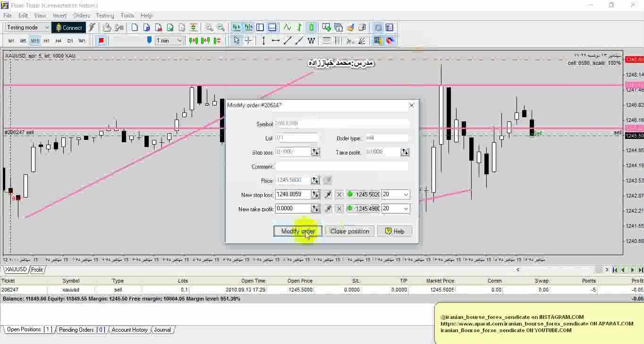The image size is (644, 344).
Task: Select the vertical line drawing tool
Action: (263, 41)
